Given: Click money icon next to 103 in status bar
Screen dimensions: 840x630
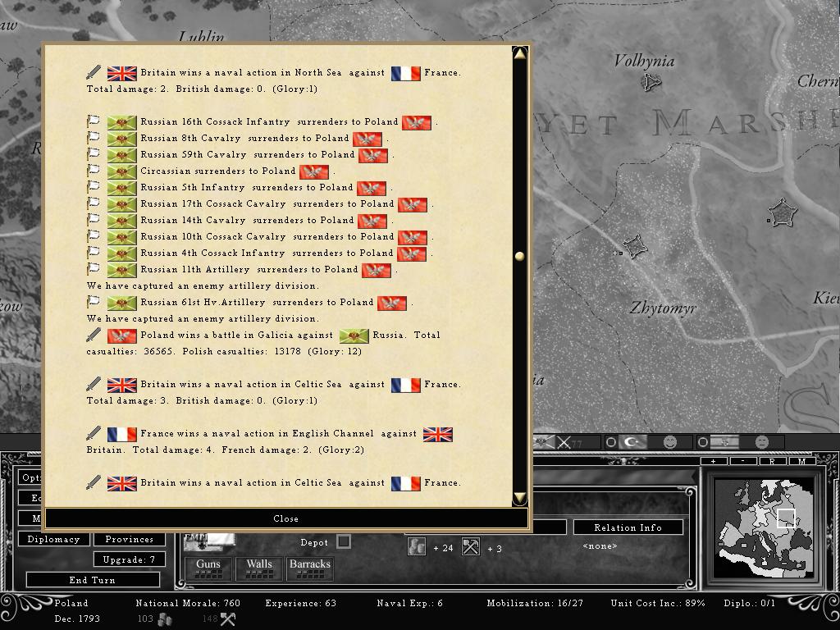Looking at the screenshot, I should [165, 620].
